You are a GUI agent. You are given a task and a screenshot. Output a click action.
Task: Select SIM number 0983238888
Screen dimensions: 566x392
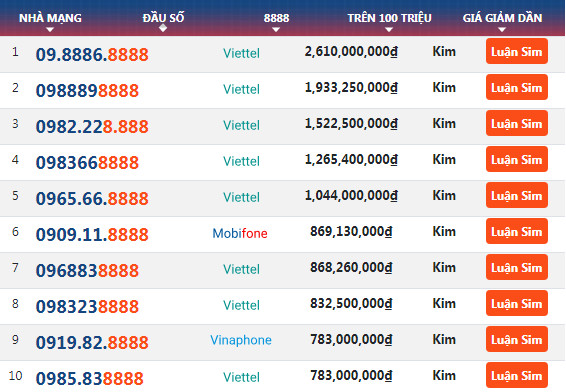pyautogui.click(x=87, y=306)
